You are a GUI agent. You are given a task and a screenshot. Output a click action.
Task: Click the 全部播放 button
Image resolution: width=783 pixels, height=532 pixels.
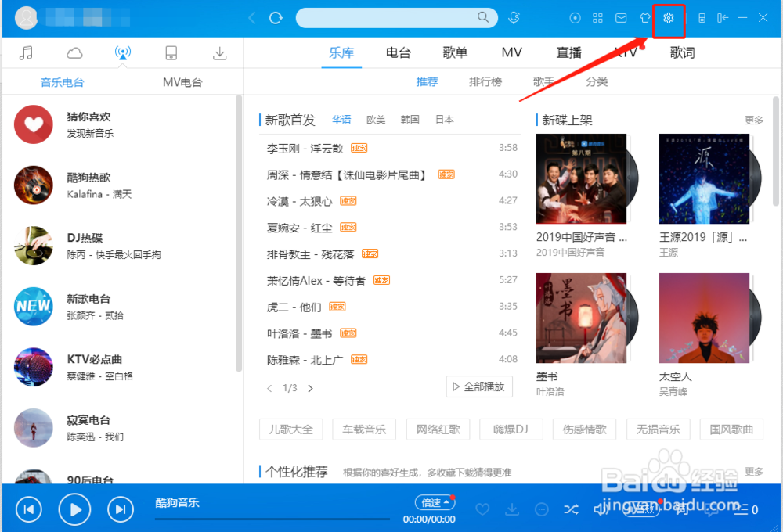[x=479, y=386]
